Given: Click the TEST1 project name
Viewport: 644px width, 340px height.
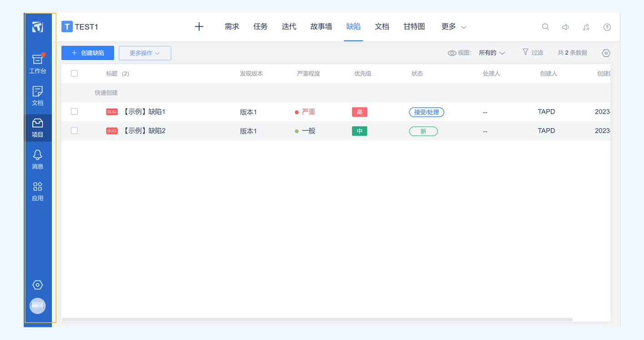Looking at the screenshot, I should tap(86, 27).
